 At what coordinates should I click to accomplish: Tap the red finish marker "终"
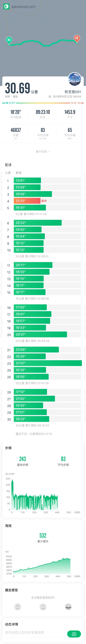[x=77, y=38]
